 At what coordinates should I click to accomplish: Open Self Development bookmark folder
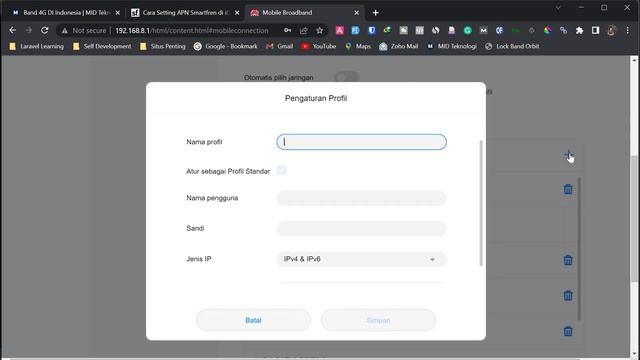coord(102,47)
